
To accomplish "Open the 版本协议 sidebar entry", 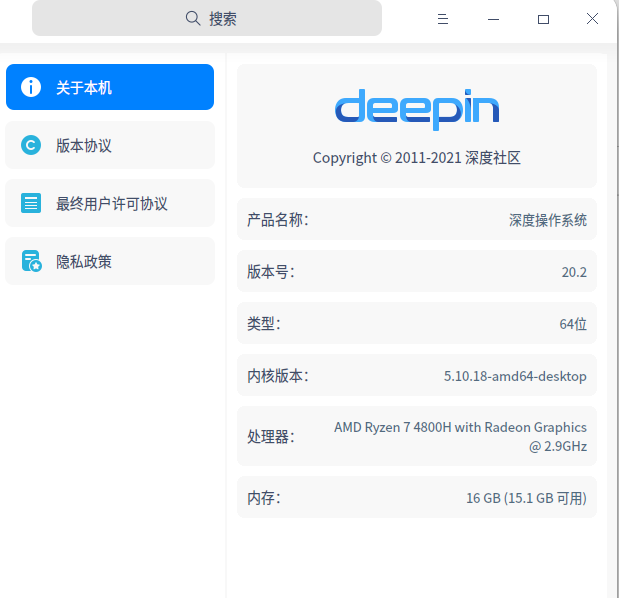I will (x=110, y=145).
